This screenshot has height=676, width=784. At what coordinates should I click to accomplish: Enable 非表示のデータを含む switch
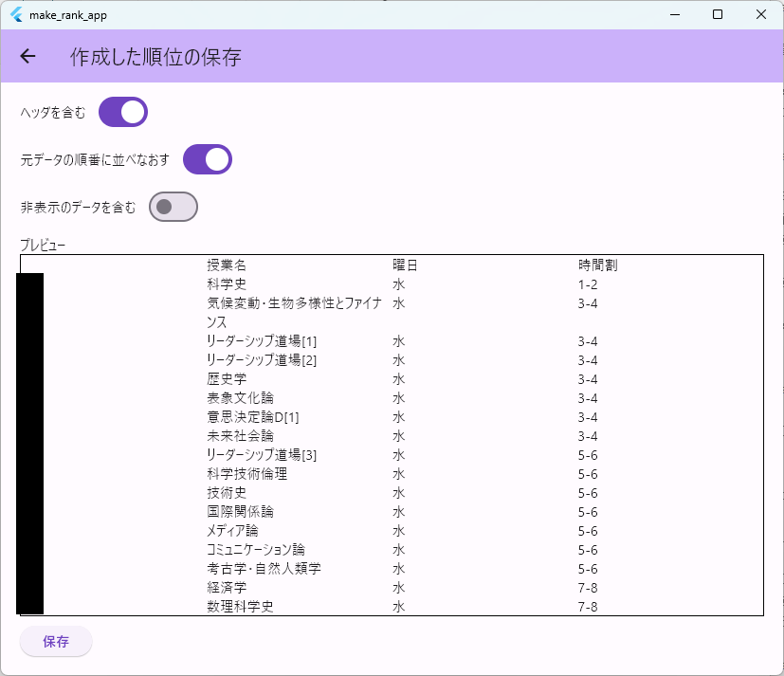(173, 207)
